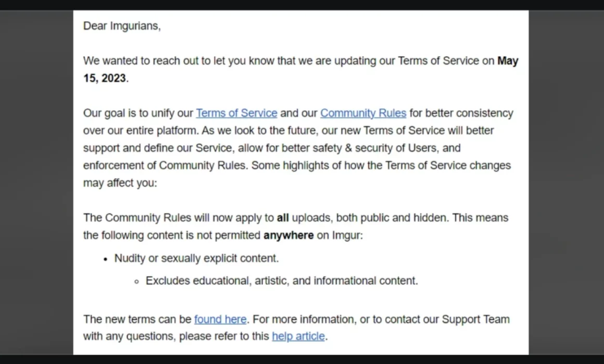Click the "Nudity or sexually explicit content" bullet
This screenshot has width=604, height=364.
click(197, 258)
